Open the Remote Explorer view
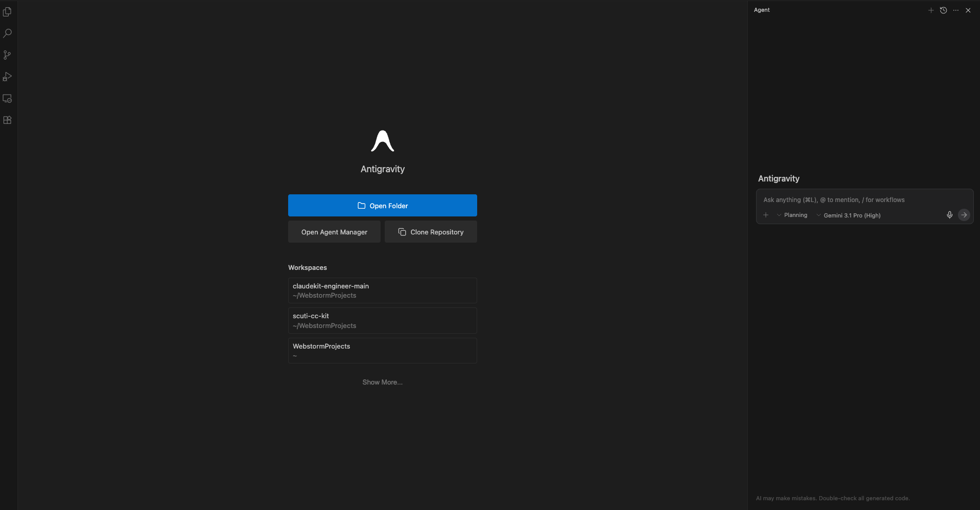 (7, 98)
